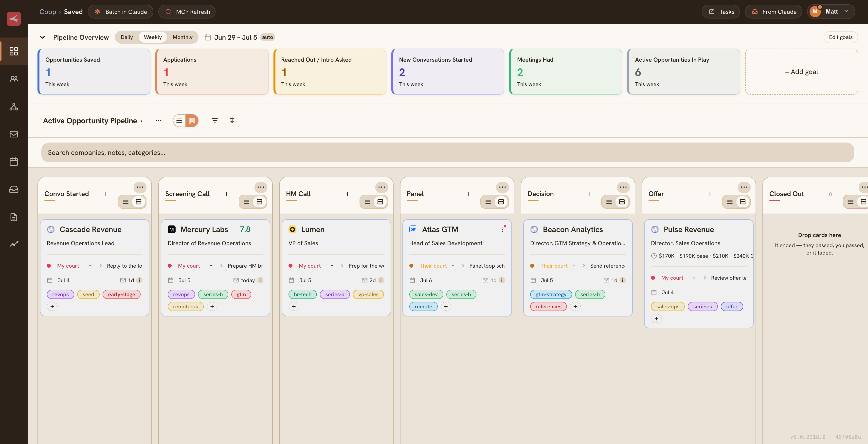Change Pulse Revenue My court status
Viewport: 868px width, 444px height.
(674, 278)
